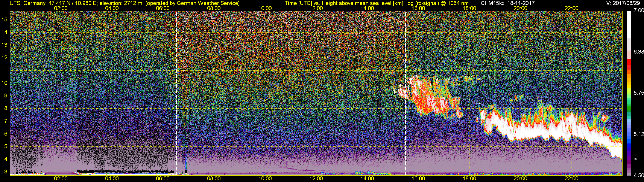Click the 3 km height axis label
644x182 pixels.
6,172
